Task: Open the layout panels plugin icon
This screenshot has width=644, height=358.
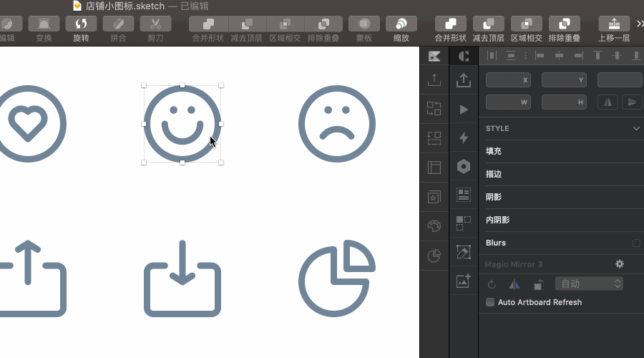Action: coord(434,168)
